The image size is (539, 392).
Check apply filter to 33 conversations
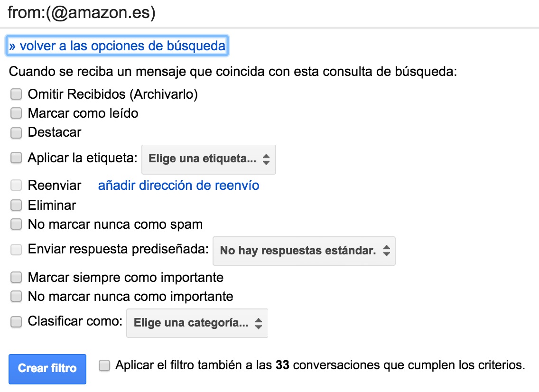(x=104, y=365)
